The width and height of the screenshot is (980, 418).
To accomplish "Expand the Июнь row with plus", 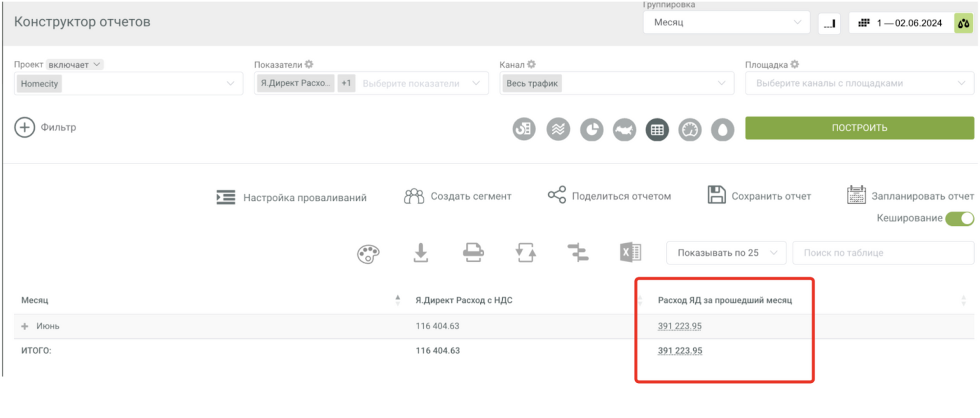I will coord(25,326).
